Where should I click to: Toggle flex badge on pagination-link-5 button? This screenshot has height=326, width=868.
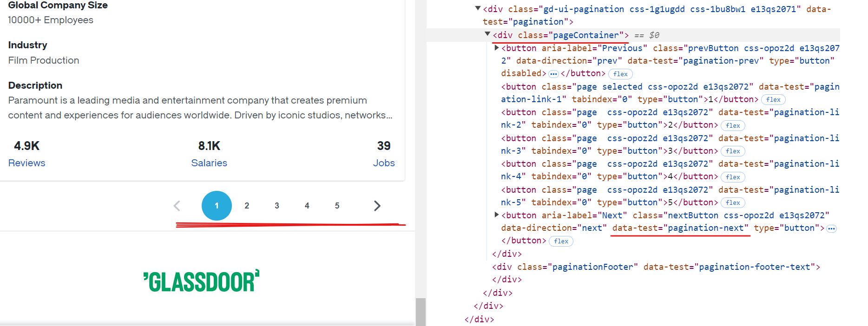point(733,202)
